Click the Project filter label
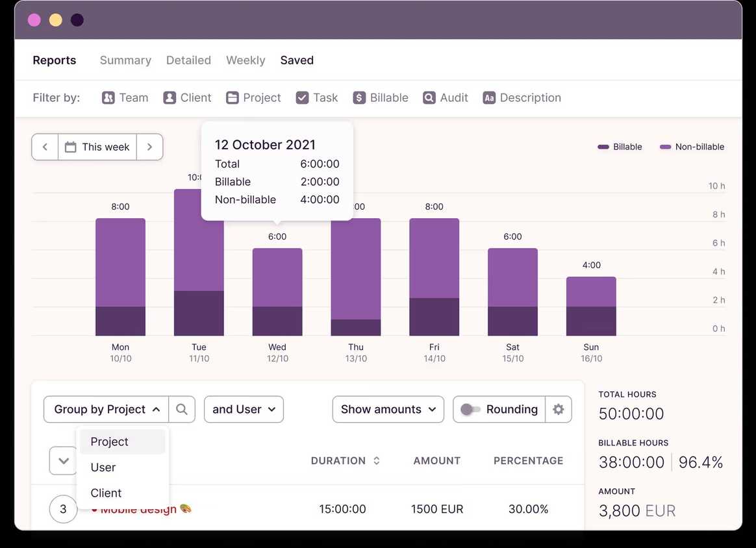The height and width of the screenshot is (548, 756). tap(262, 98)
